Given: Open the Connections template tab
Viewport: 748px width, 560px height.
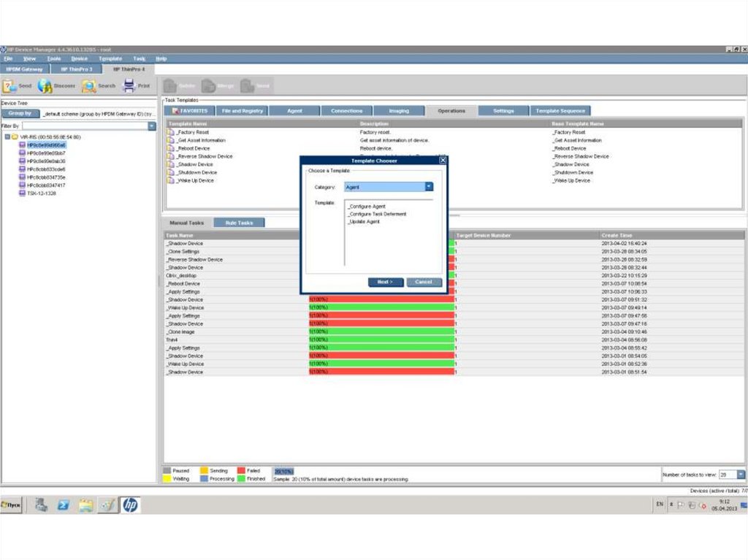Looking at the screenshot, I should (x=347, y=111).
